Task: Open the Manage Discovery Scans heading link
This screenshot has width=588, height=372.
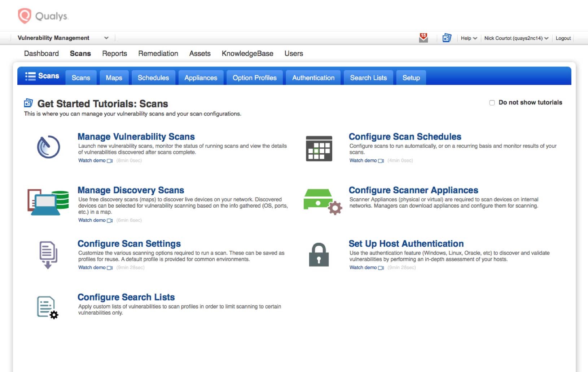Action: click(131, 190)
